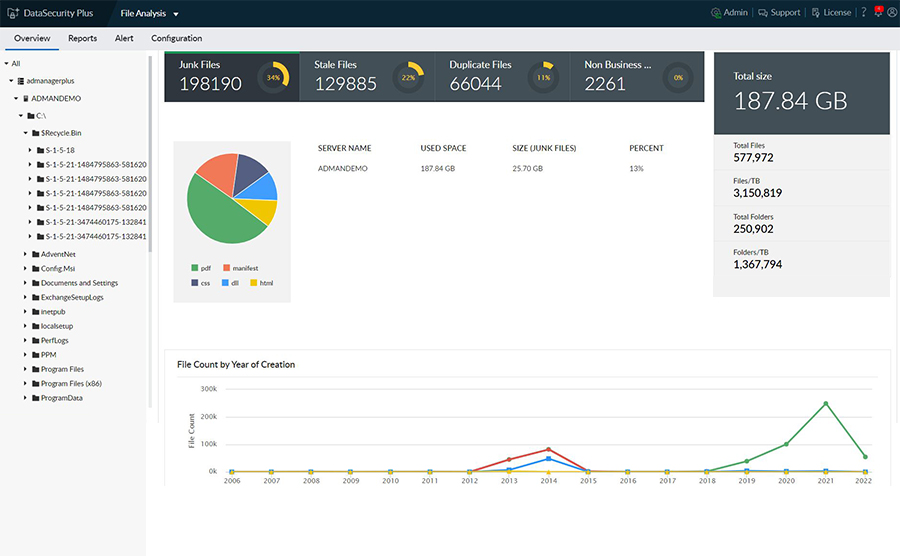
Task: Click the Admin icon in header
Action: pos(716,13)
